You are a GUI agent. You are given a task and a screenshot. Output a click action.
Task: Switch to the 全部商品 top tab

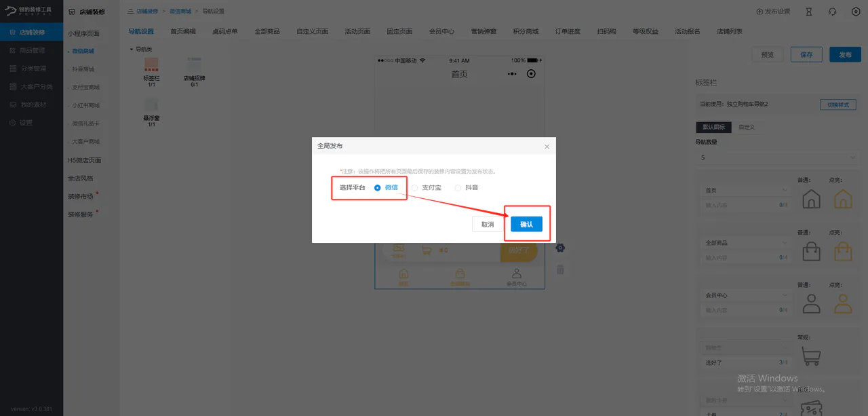(267, 31)
